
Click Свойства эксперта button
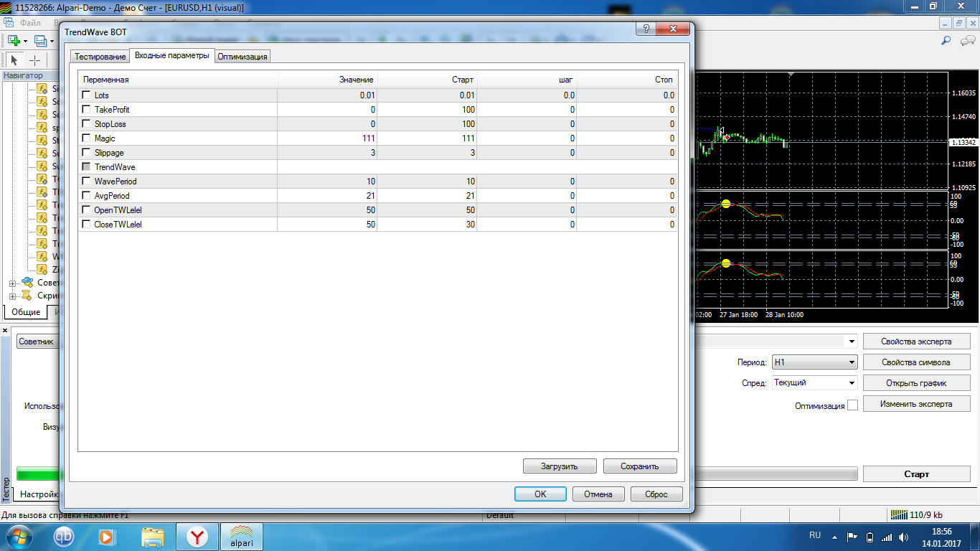tap(916, 342)
